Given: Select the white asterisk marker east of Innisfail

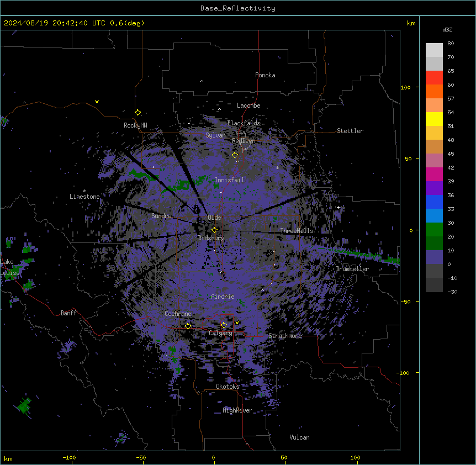Looking at the screenshot, I should point(277,167).
